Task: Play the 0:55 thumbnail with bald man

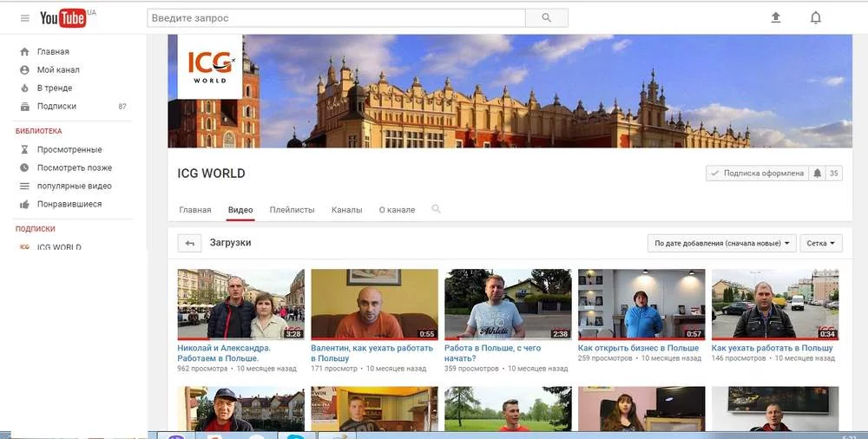Action: (x=374, y=304)
